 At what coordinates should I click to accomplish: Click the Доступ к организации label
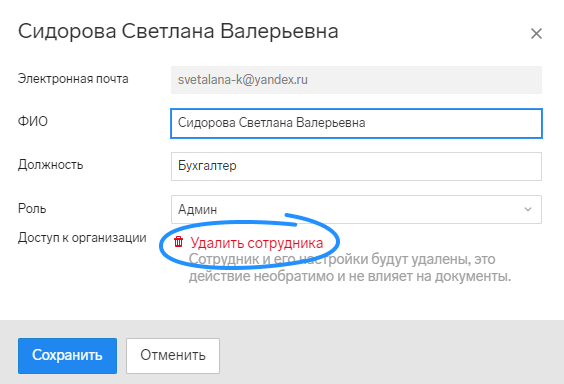(82, 238)
